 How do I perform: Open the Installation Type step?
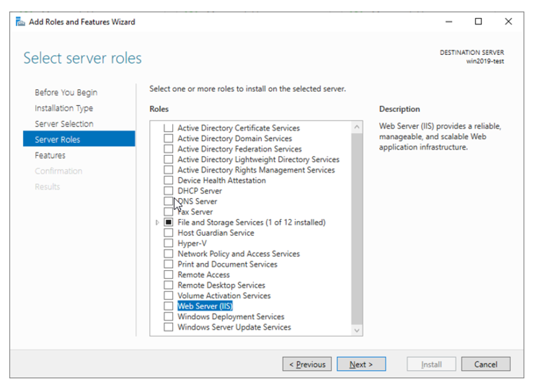point(64,109)
